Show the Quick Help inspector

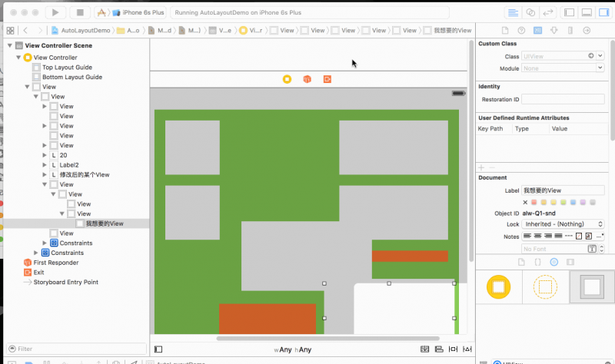tap(520, 30)
